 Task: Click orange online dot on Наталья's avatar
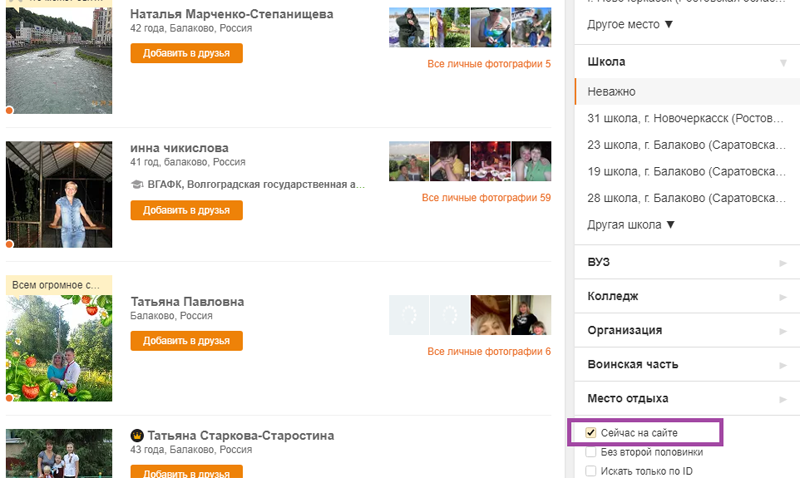(9, 110)
